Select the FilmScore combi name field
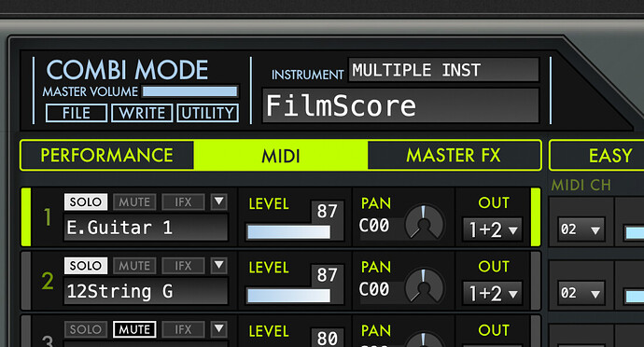This screenshot has height=347, width=644. pyautogui.click(x=400, y=105)
